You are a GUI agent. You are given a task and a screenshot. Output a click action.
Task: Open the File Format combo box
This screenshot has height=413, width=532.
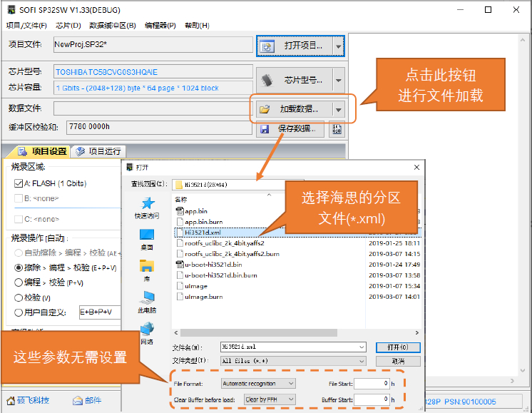tap(257, 383)
